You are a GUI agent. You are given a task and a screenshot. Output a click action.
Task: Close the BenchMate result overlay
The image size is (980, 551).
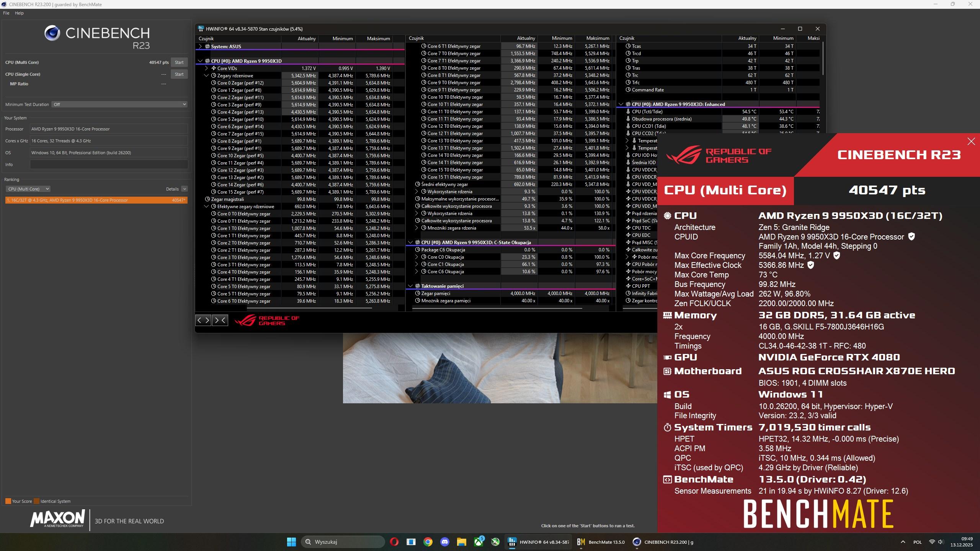971,142
